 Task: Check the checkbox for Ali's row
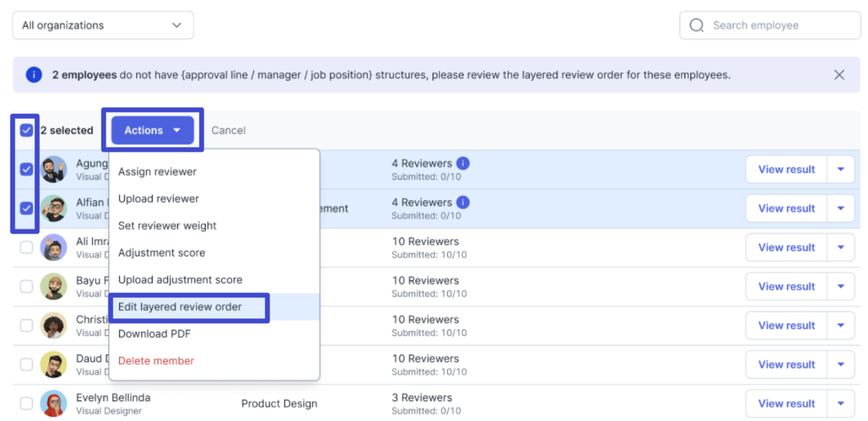click(x=27, y=248)
